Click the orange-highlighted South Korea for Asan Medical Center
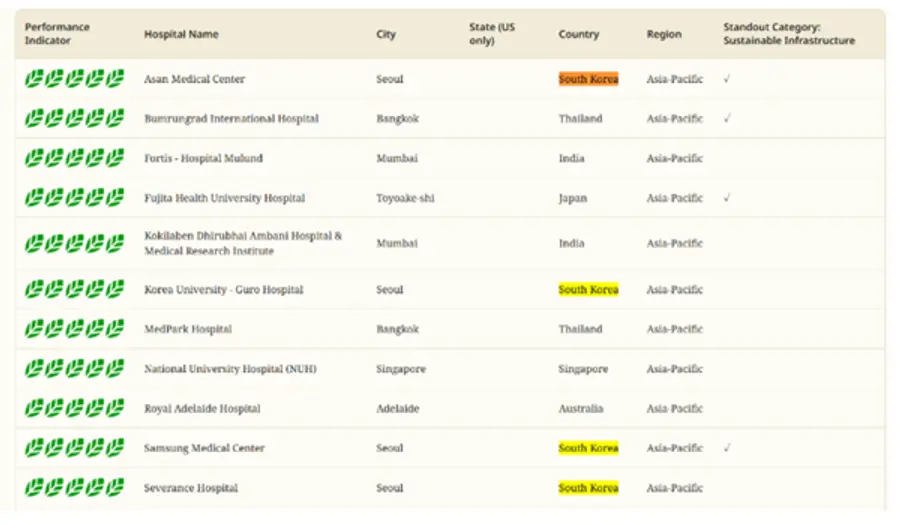The width and height of the screenshot is (900, 525). pyautogui.click(x=588, y=79)
